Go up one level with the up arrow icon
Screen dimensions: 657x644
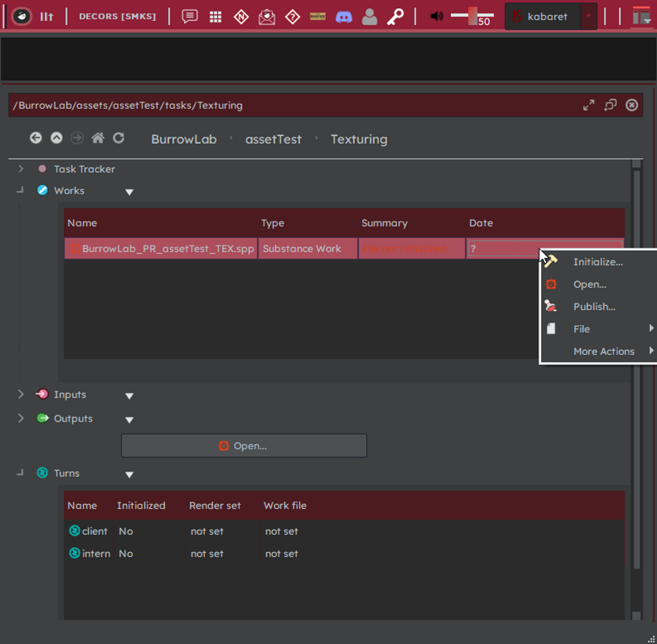pos(57,138)
